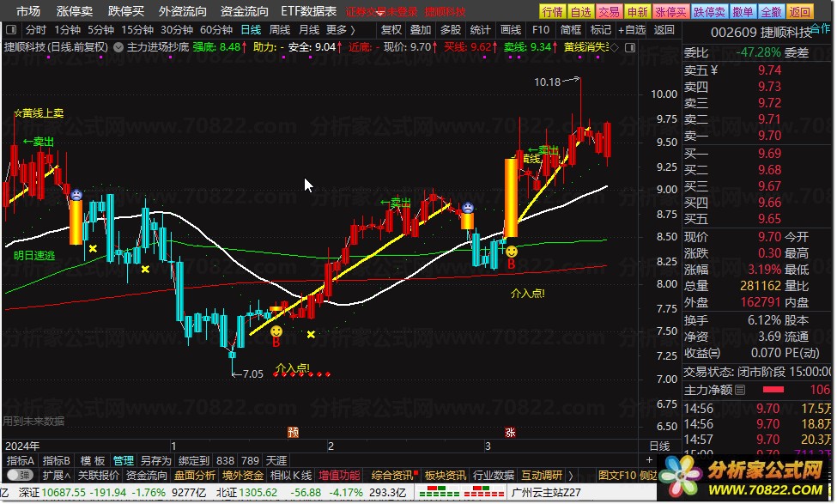Open the 涨停卖 menu
The image size is (837, 504).
(74, 11)
